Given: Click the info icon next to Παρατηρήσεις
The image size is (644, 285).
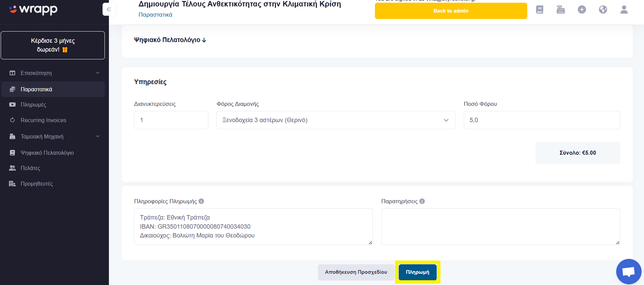Looking at the screenshot, I should [x=422, y=201].
